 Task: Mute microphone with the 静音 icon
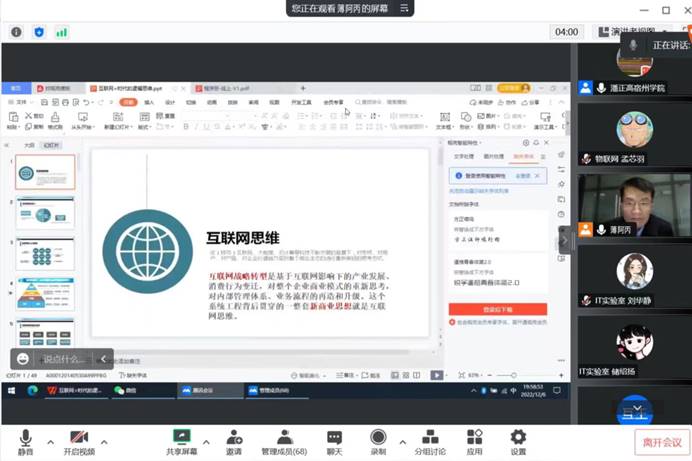[25, 439]
